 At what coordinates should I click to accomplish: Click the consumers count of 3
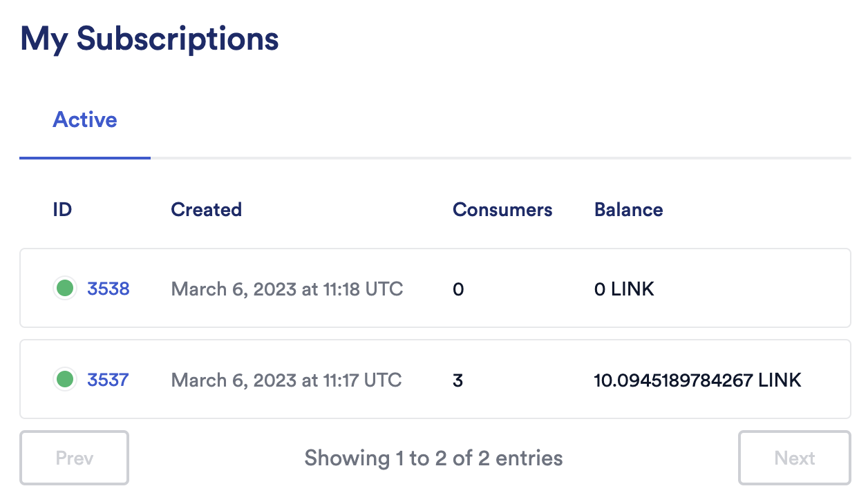point(457,380)
